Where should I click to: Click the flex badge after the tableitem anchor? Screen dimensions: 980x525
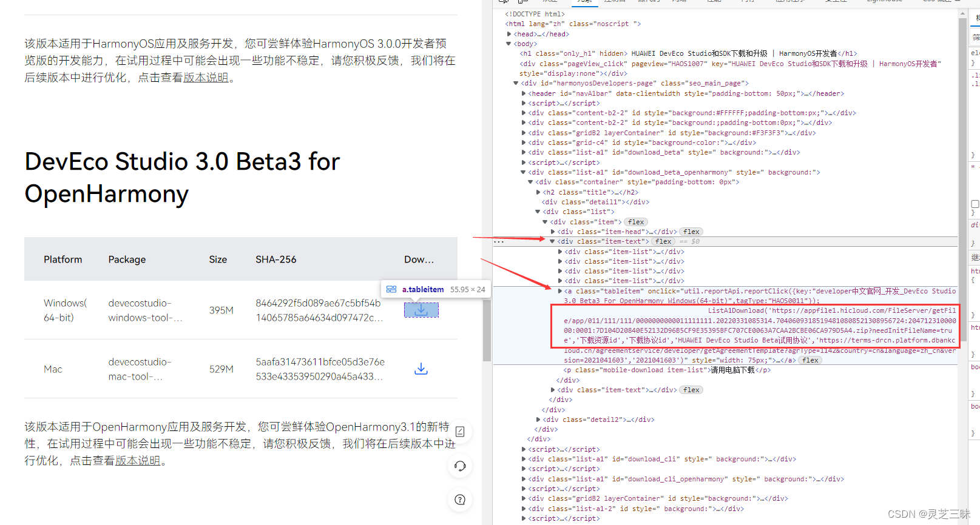coord(810,360)
